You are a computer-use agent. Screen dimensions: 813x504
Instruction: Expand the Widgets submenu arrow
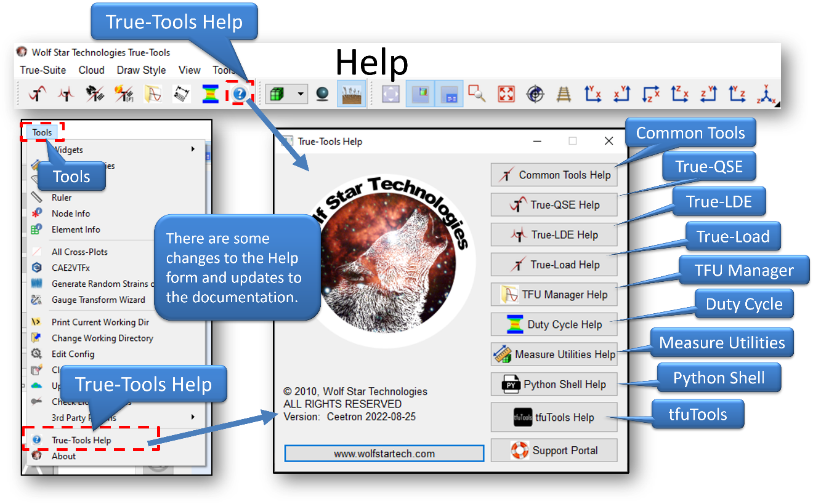point(193,150)
